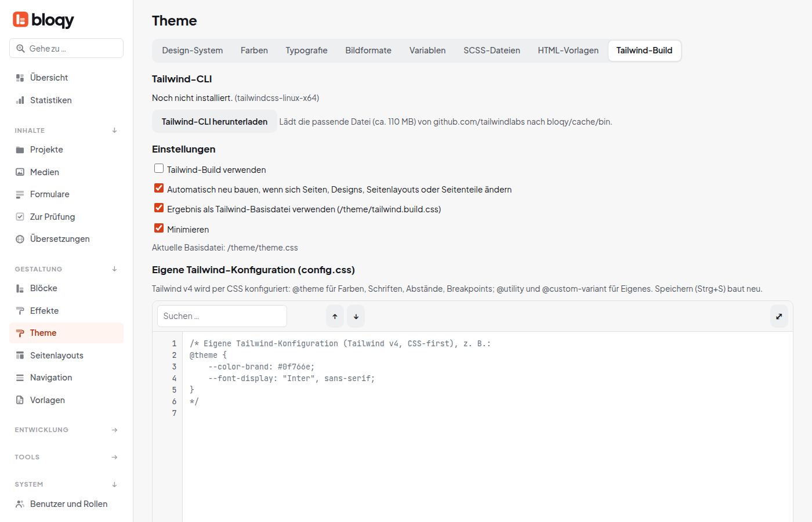Enable Tailwind-Build verwenden checkbox

coord(159,168)
